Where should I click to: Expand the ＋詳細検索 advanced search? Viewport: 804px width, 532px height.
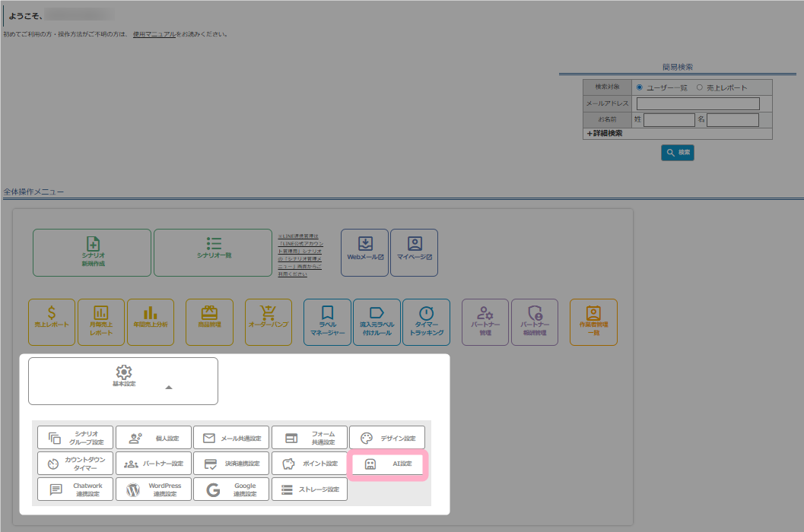604,133
